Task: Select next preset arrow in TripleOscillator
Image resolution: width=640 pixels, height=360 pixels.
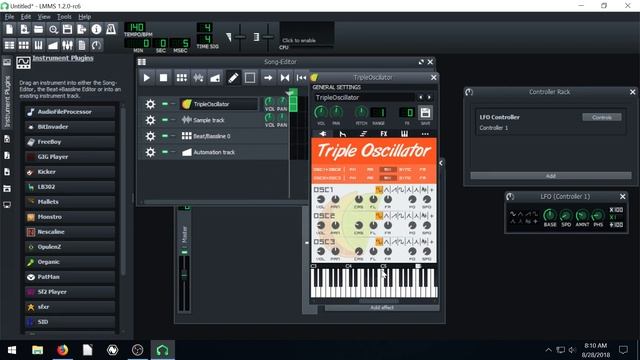Action: pyautogui.click(x=429, y=97)
